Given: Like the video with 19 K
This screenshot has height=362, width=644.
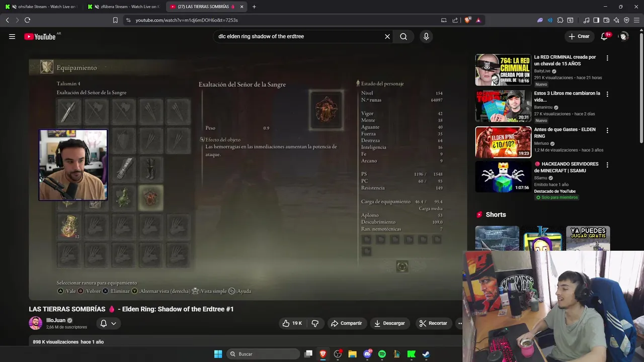Looking at the screenshot, I should pyautogui.click(x=292, y=323).
